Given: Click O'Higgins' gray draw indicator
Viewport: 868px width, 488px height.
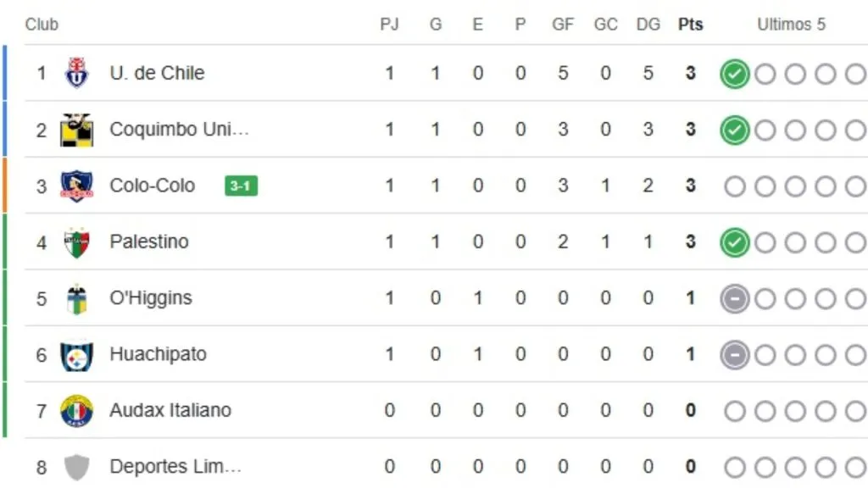Looking at the screenshot, I should click(734, 299).
